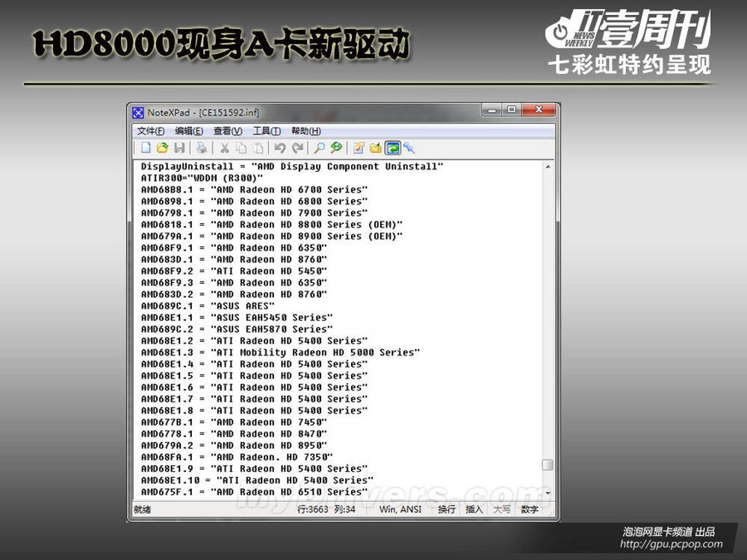Open the 查看(V) menu
747x560 pixels.
pyautogui.click(x=228, y=131)
